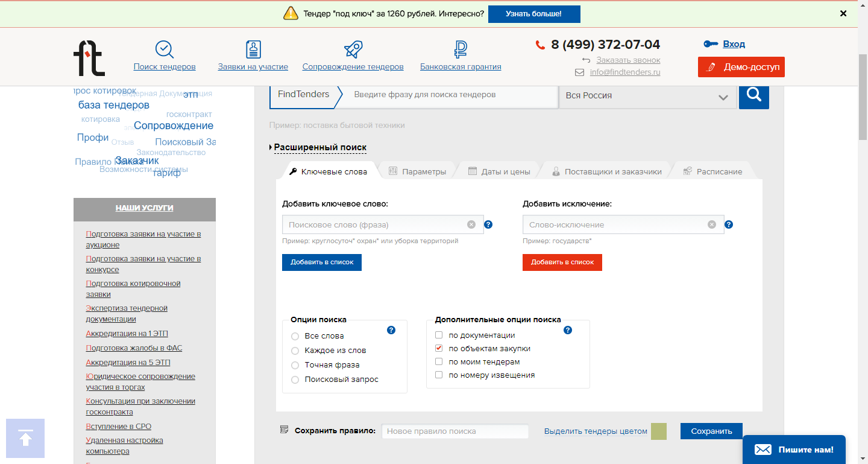The image size is (868, 464).
Task: Click the Узнать больше! banner button
Action: tap(534, 14)
